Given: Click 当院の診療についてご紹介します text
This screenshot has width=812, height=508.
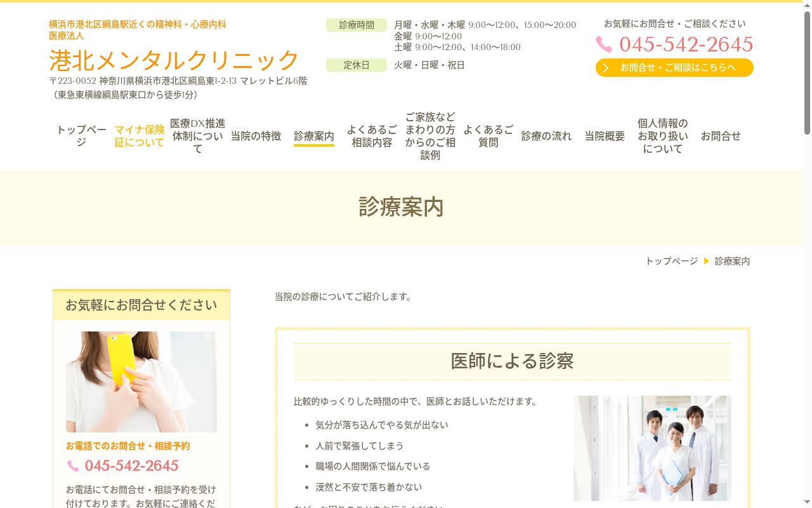Looking at the screenshot, I should [x=343, y=297].
